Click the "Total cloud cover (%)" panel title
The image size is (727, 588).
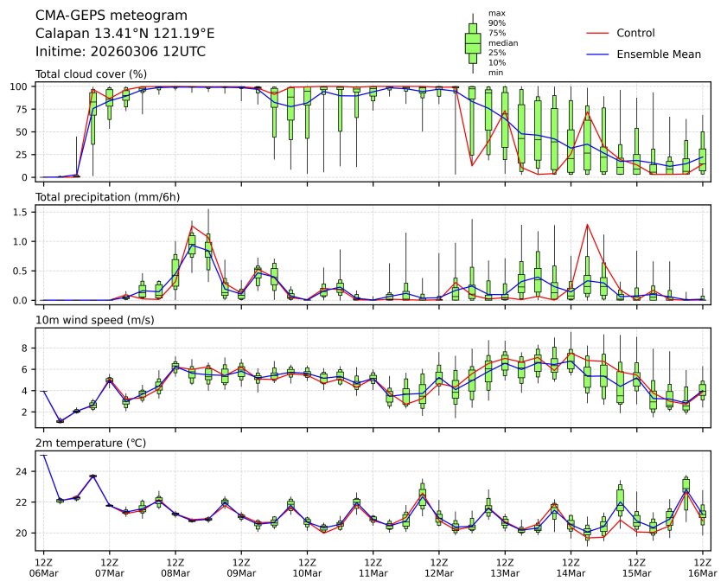pyautogui.click(x=91, y=74)
